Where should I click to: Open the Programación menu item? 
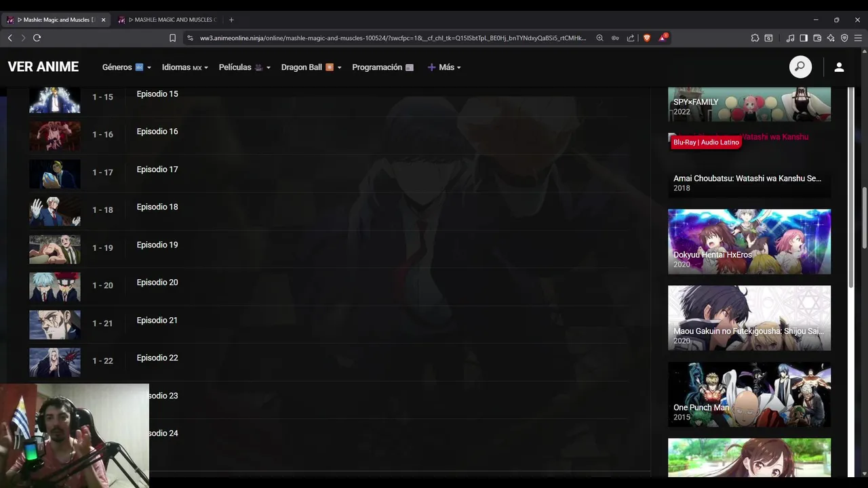(382, 67)
